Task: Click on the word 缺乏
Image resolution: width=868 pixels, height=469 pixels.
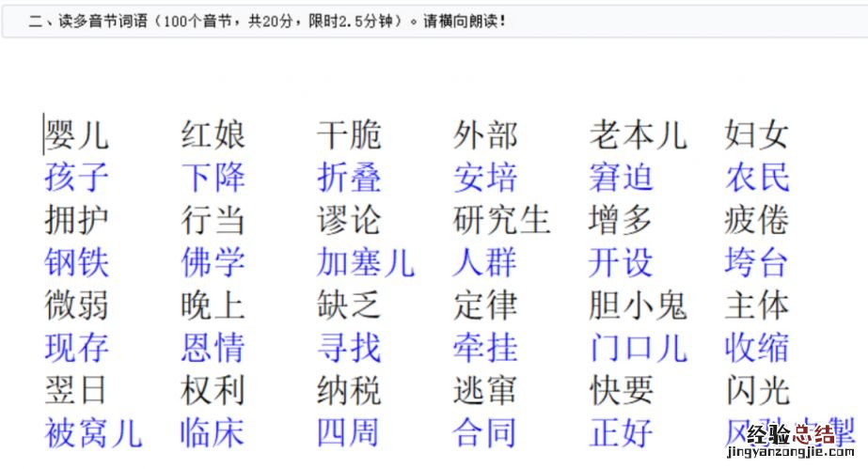Action: (349, 305)
